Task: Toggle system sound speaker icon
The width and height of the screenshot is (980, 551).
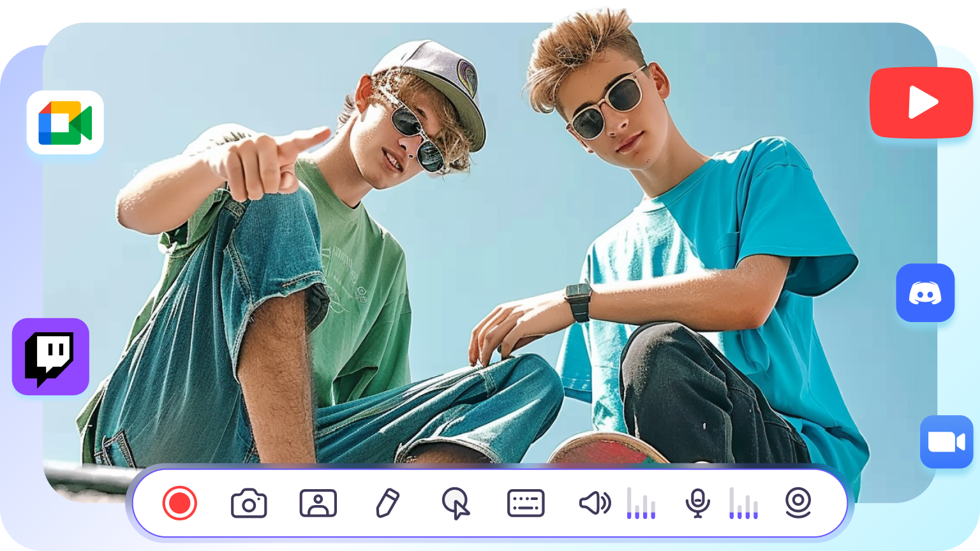Action: click(595, 503)
